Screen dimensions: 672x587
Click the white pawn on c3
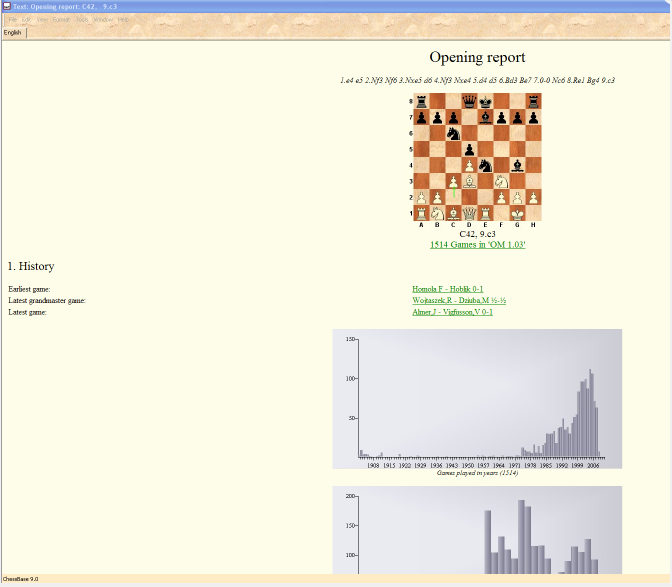click(x=453, y=181)
